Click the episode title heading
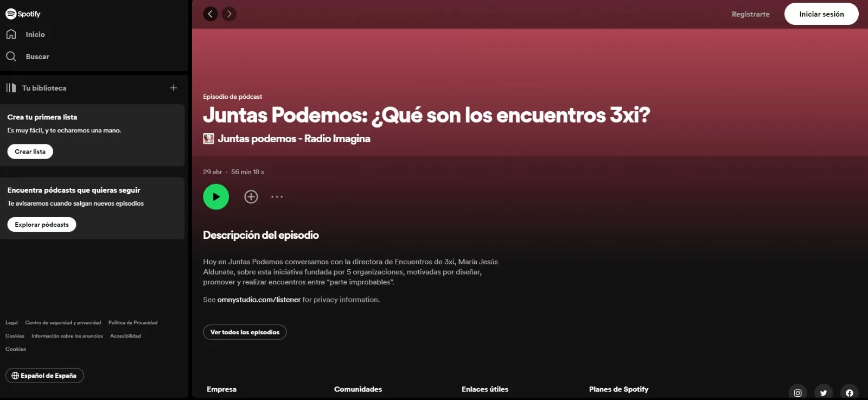Image resolution: width=868 pixels, height=400 pixels. pos(426,115)
